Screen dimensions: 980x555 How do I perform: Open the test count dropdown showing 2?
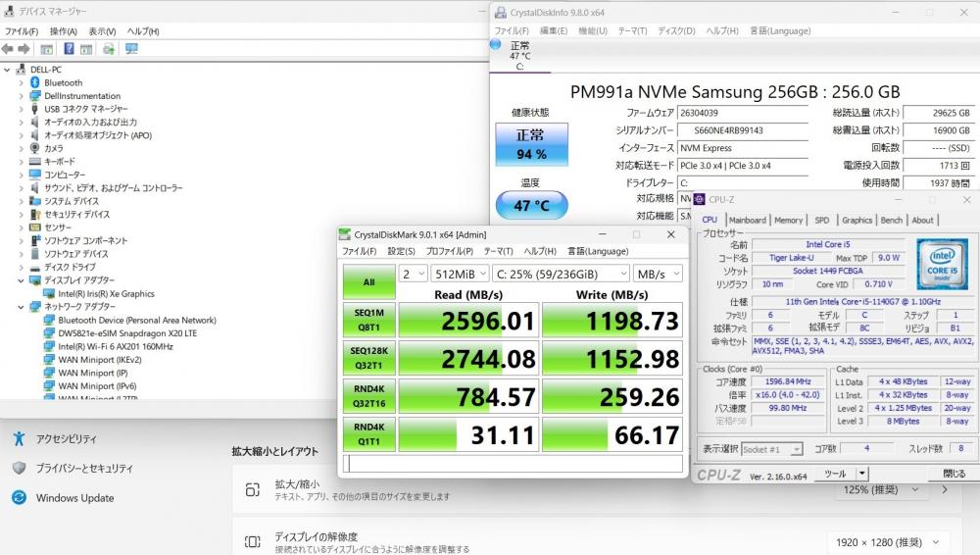tap(414, 274)
